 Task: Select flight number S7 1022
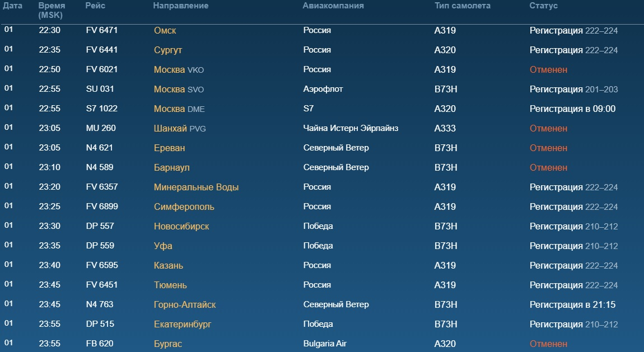101,109
